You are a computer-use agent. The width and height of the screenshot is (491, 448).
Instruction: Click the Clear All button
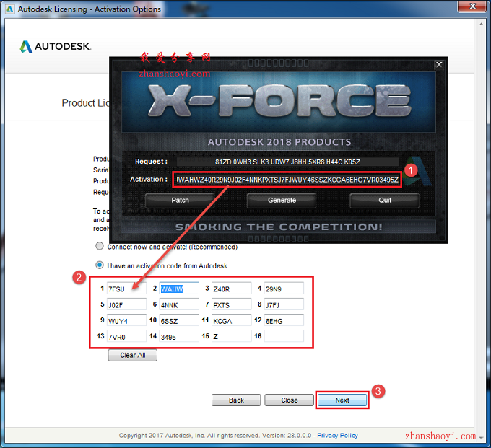(132, 356)
